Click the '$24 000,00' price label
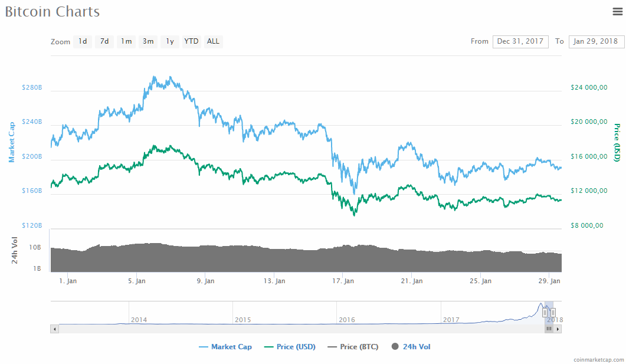Screen dimensions: 626x364 tap(589, 87)
